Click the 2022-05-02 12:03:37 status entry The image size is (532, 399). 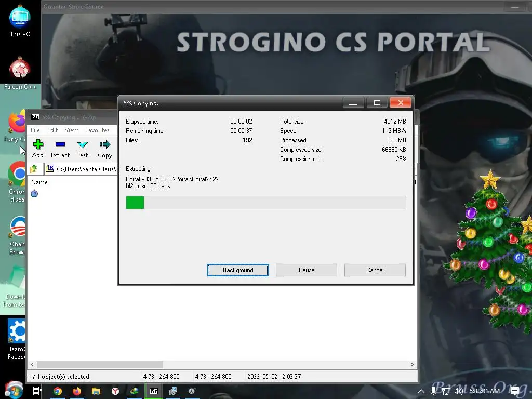pos(274,376)
